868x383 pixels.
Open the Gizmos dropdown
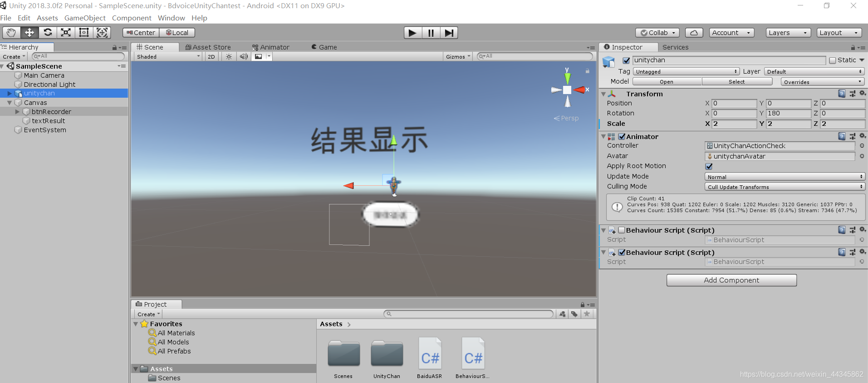pos(458,57)
